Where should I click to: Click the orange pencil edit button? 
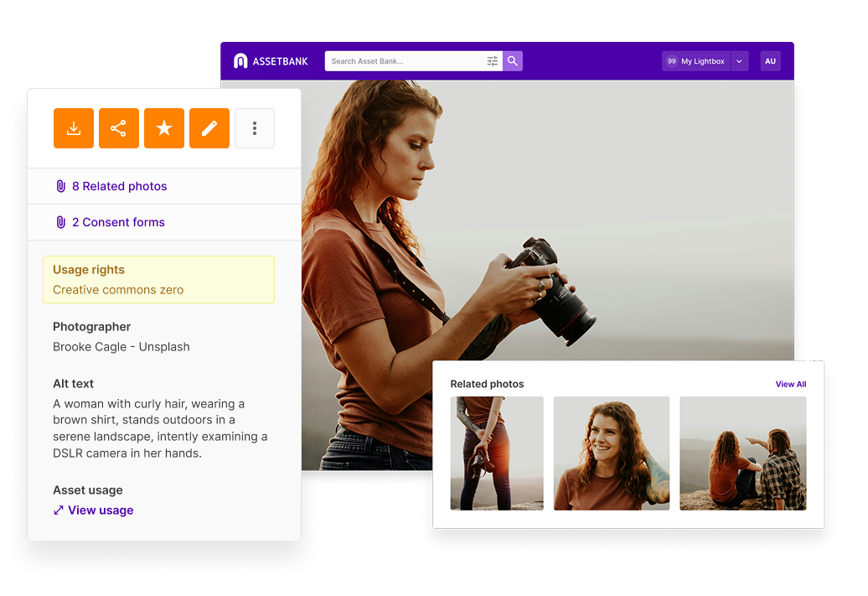coord(209,128)
